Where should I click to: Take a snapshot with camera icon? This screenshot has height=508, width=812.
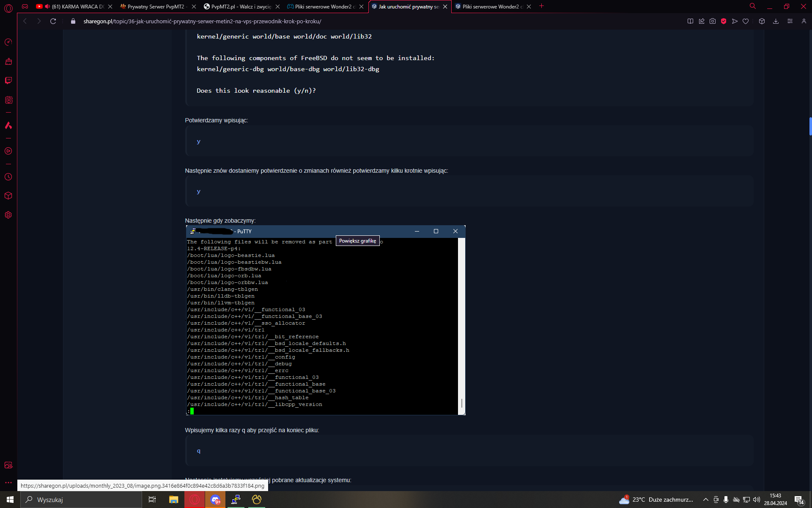point(713,21)
